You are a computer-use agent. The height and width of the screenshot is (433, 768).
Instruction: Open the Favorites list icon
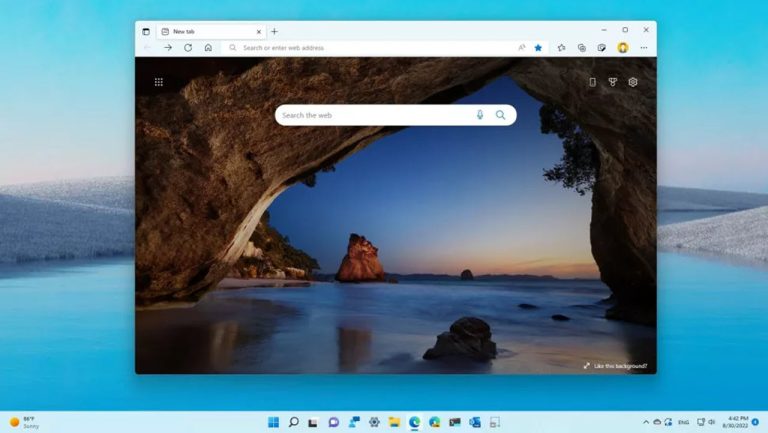561,48
